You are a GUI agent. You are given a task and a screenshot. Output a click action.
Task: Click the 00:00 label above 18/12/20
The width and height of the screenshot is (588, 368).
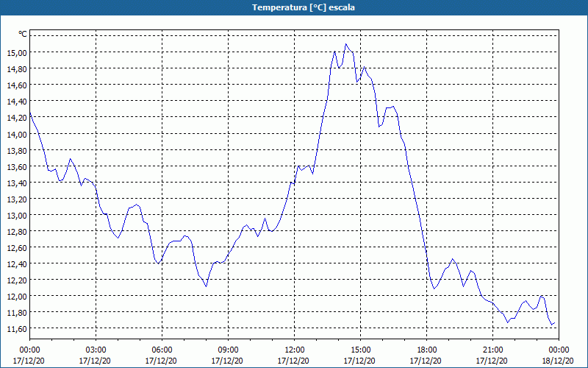pyautogui.click(x=559, y=350)
